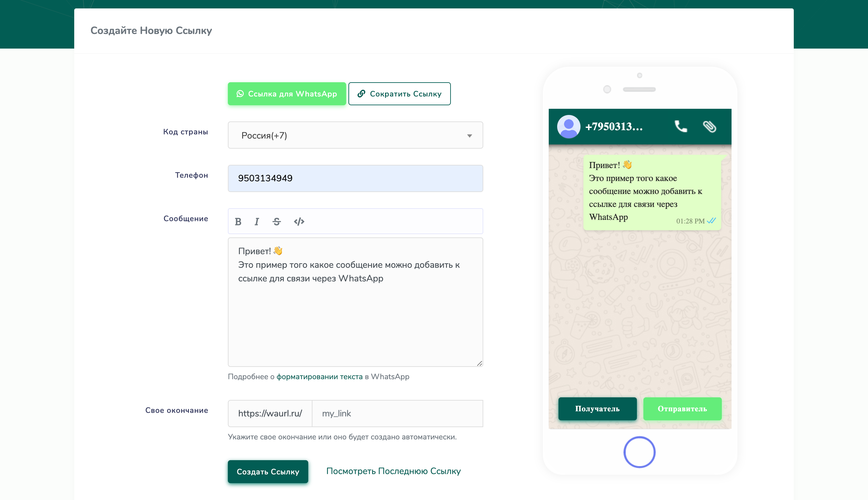The width and height of the screenshot is (868, 500).
Task: Switch preview to Отправитель view
Action: coord(682,409)
